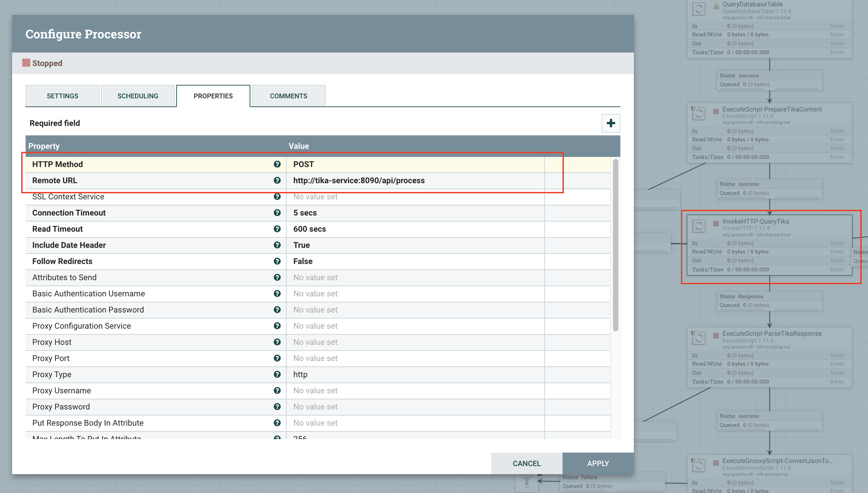The image size is (868, 493).
Task: Show help for Proxy Host
Action: 277,342
